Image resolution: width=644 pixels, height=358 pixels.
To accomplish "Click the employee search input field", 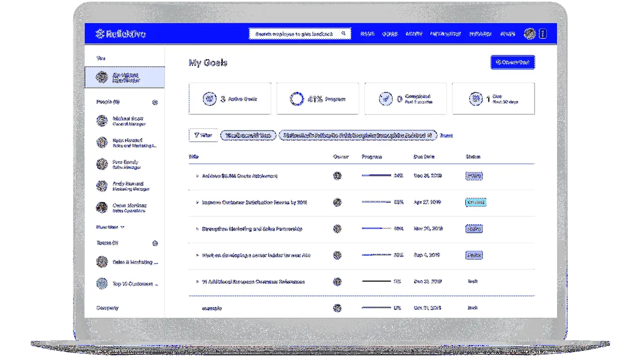I will click(294, 34).
